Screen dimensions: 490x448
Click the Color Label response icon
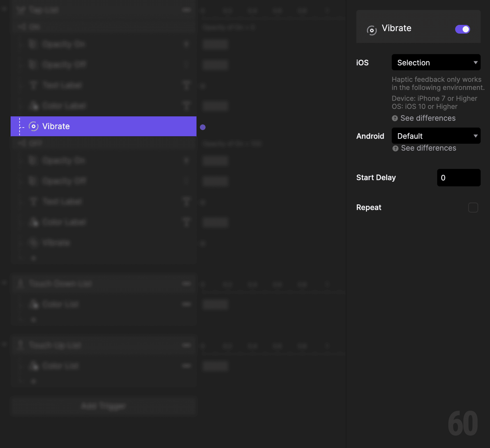pyautogui.click(x=34, y=106)
